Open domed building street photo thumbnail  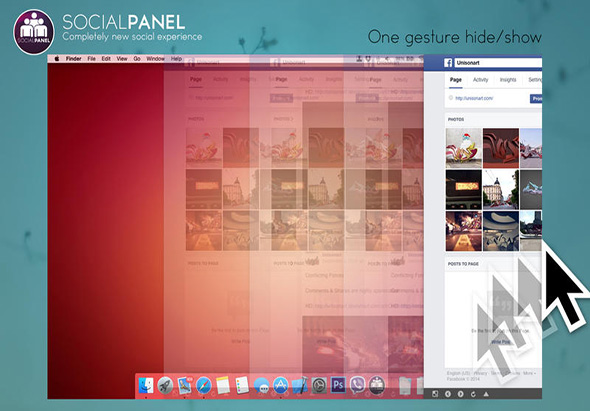click(x=501, y=190)
